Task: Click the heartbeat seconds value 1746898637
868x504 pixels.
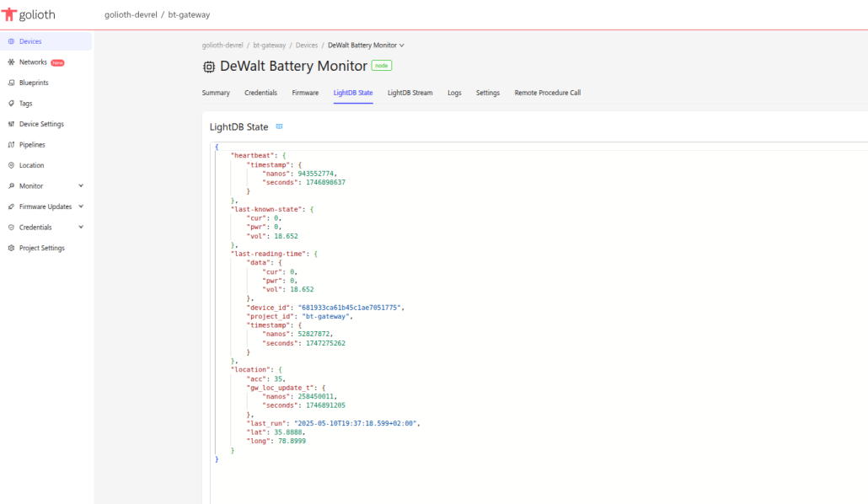Action: pyautogui.click(x=325, y=182)
